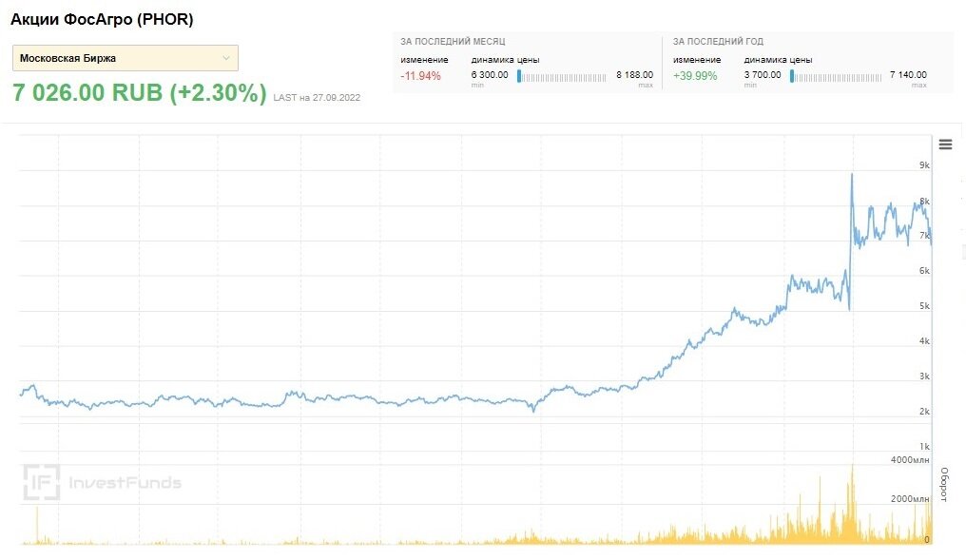Viewport: 966px width, 560px height.
Task: Click the Акции ФосАгро (PHOR) title
Action: [x=102, y=19]
